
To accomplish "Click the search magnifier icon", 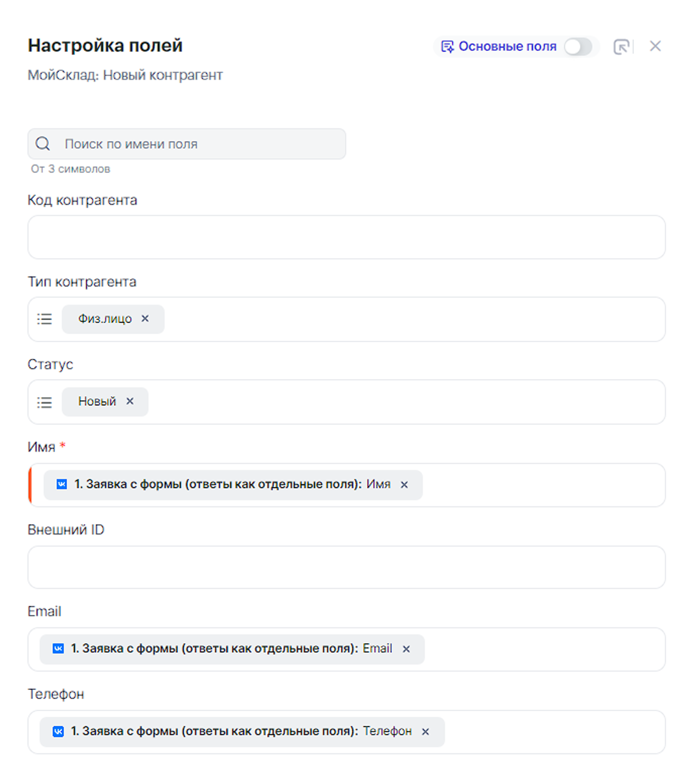I will tap(43, 144).
